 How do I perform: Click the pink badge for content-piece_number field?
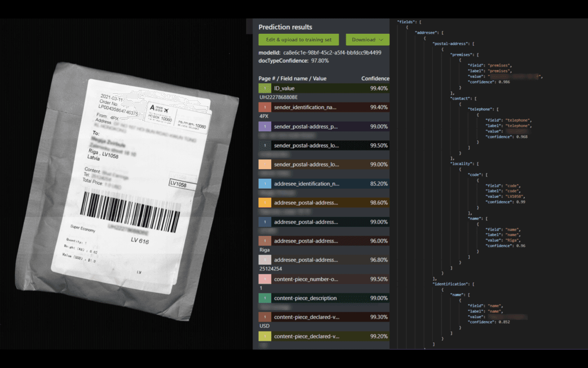click(265, 279)
